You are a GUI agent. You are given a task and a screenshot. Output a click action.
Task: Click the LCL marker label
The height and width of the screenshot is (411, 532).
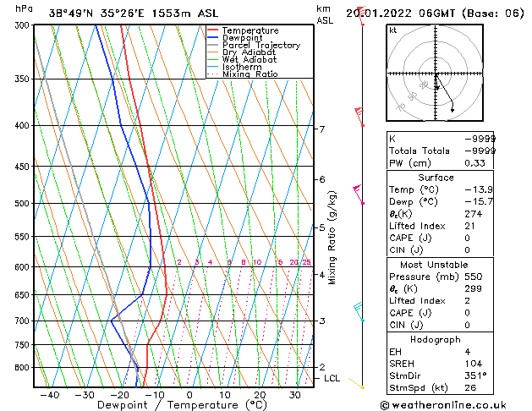pos(332,378)
